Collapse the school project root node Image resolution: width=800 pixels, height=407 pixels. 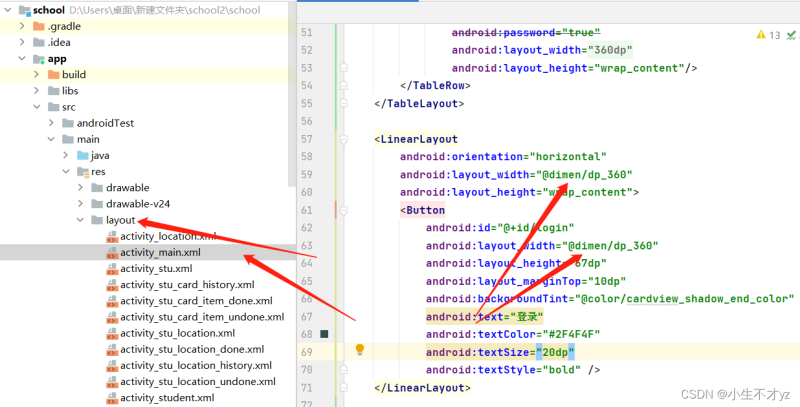coord(8,10)
